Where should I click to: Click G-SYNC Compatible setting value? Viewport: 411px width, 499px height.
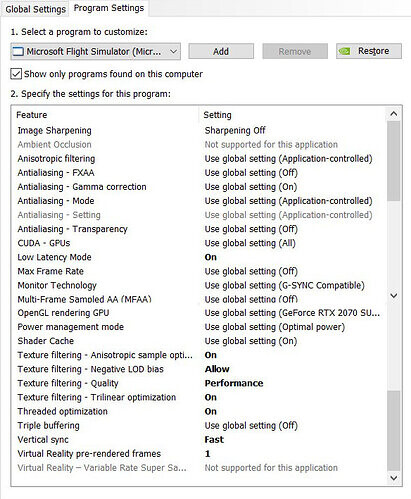pyautogui.click(x=284, y=285)
